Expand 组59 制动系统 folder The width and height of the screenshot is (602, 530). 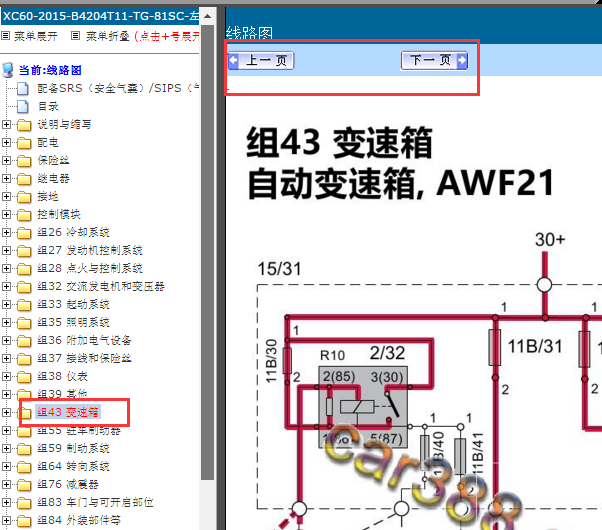(6, 448)
